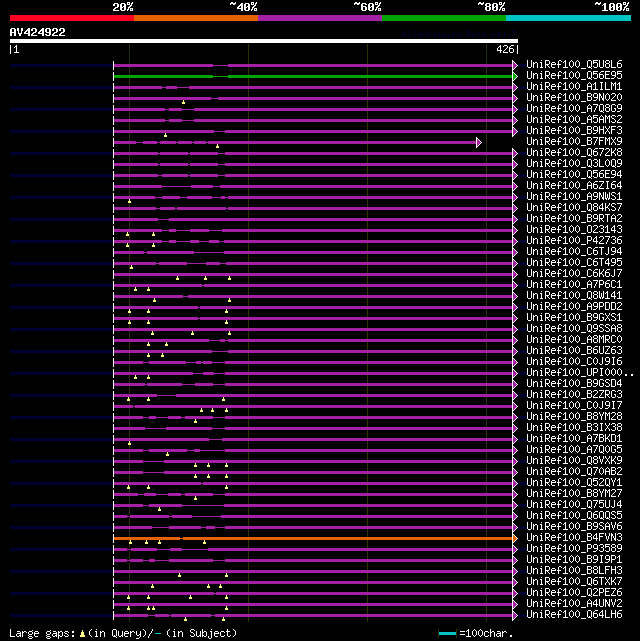Open the UniRef100_Q75UJ4 hit

point(574,504)
